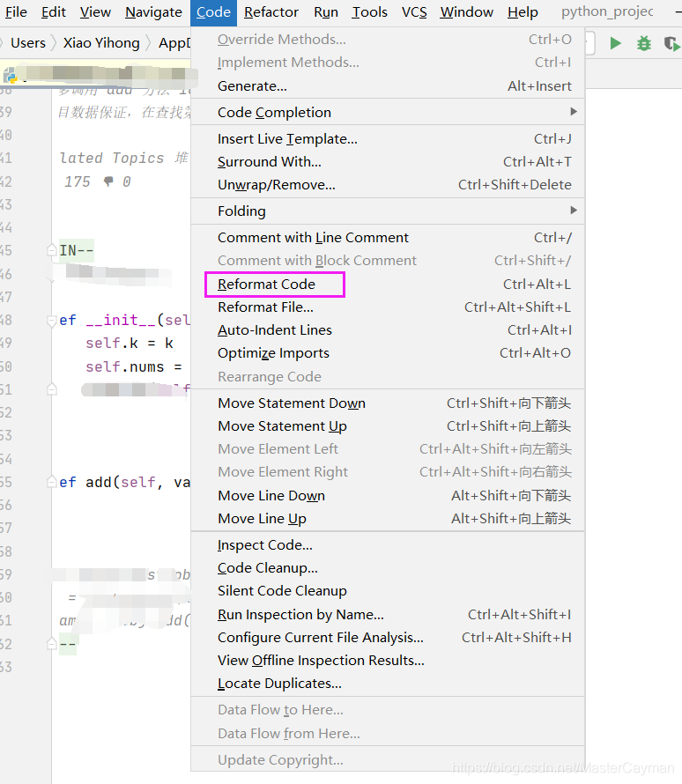682x784 pixels.
Task: Select Move Statement Down
Action: pyautogui.click(x=388, y=403)
